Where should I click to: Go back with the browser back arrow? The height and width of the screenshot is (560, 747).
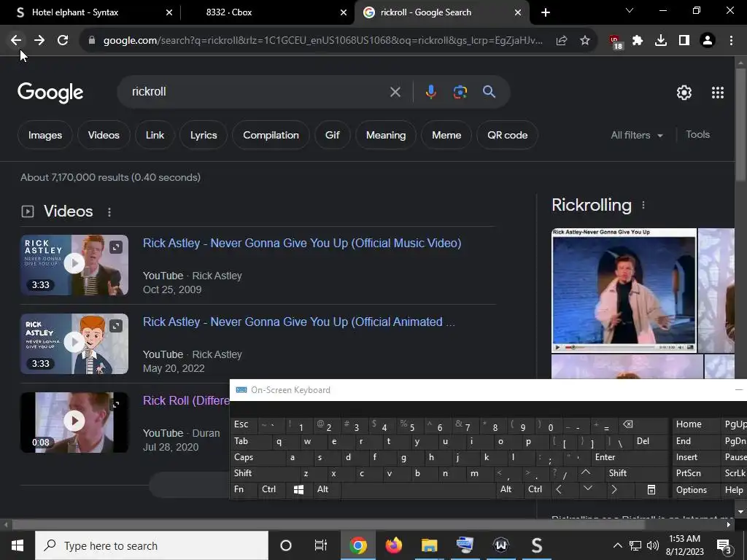point(16,41)
